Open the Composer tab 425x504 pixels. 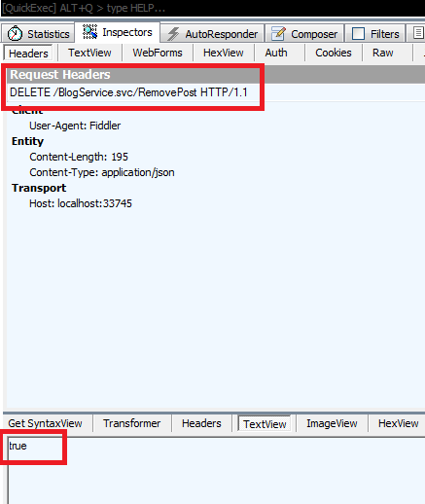[x=304, y=34]
